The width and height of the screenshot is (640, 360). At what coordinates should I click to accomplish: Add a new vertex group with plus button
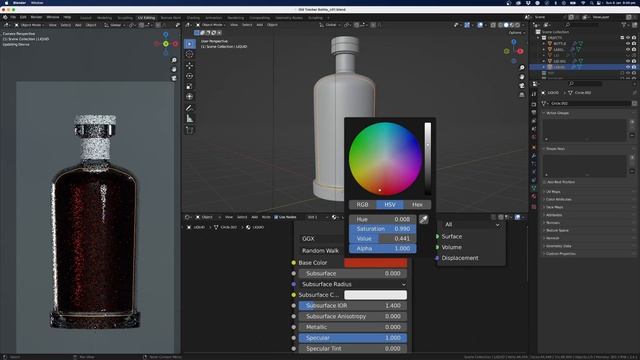click(632, 122)
